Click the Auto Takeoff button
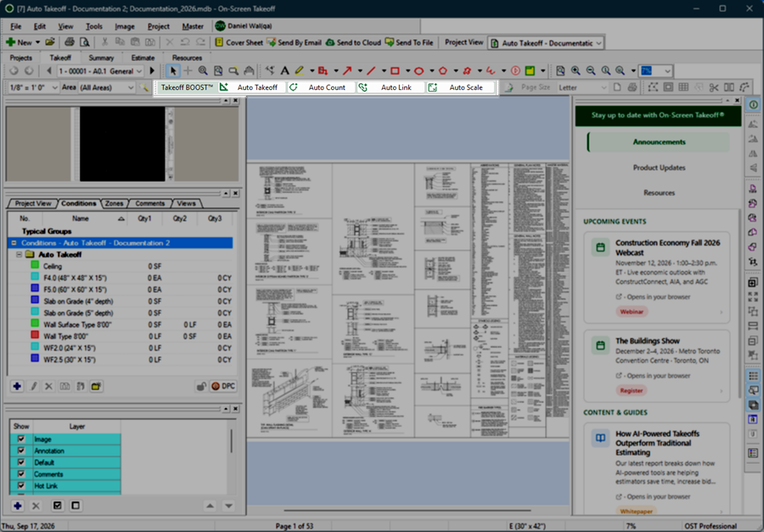Viewport: 764px width, 532px height. 251,87
